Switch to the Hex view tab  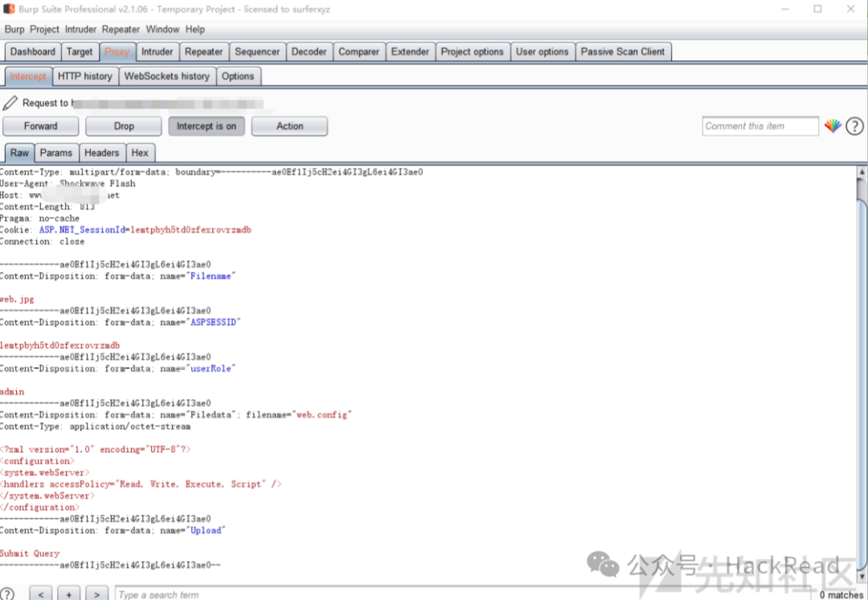point(140,153)
